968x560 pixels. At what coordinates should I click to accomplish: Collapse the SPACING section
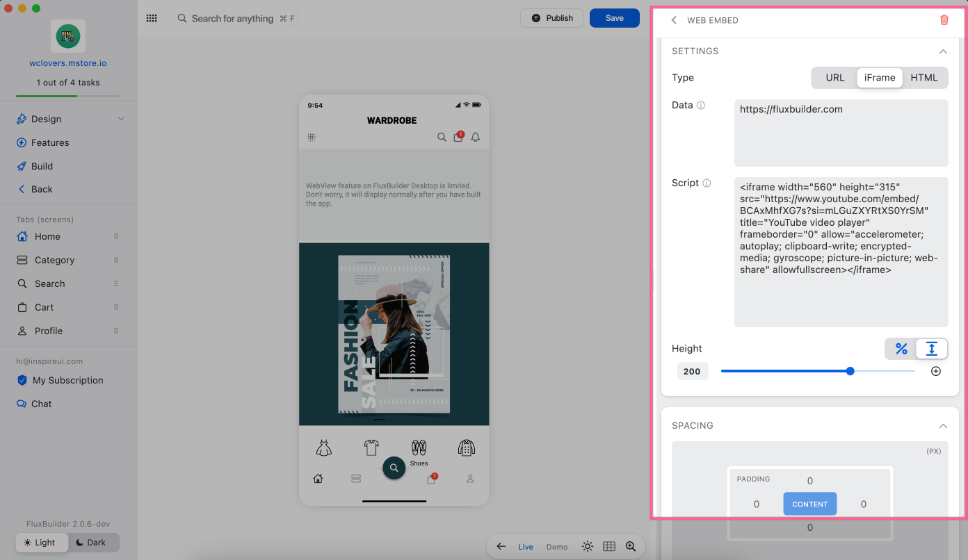[x=943, y=426]
